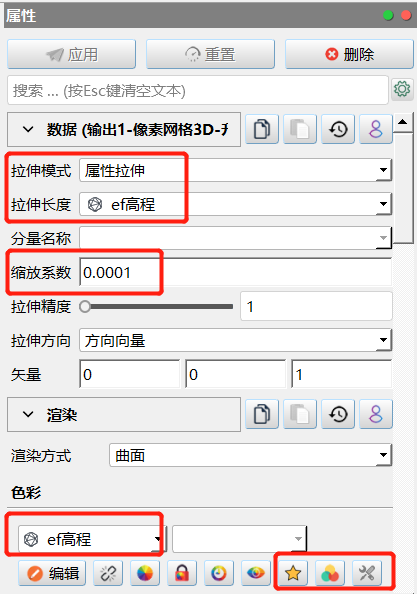Click the lock icon in color toolbar

click(x=182, y=573)
